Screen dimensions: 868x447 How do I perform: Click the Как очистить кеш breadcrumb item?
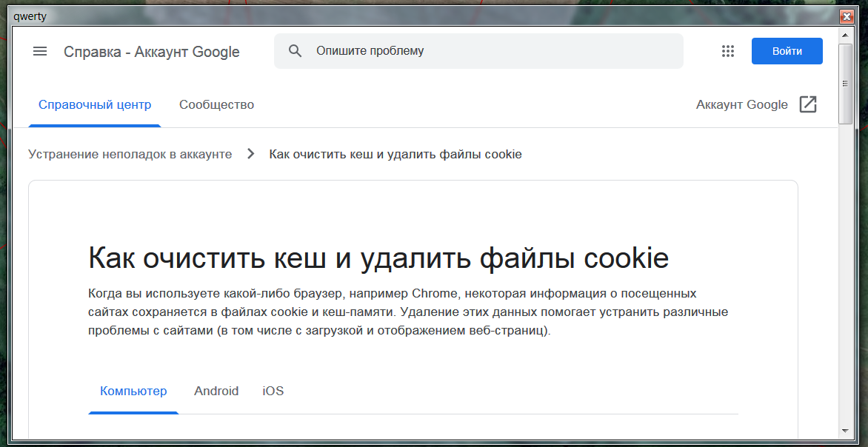[395, 154]
